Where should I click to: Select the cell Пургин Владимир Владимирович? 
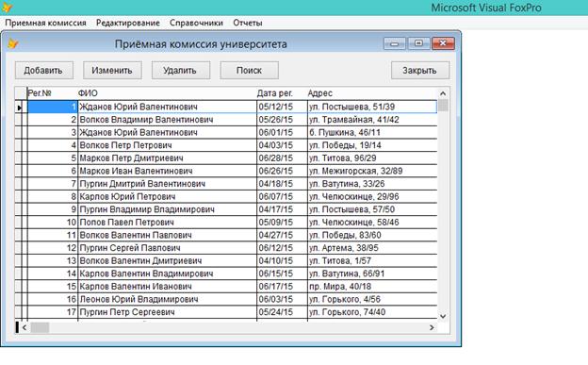[167, 209]
